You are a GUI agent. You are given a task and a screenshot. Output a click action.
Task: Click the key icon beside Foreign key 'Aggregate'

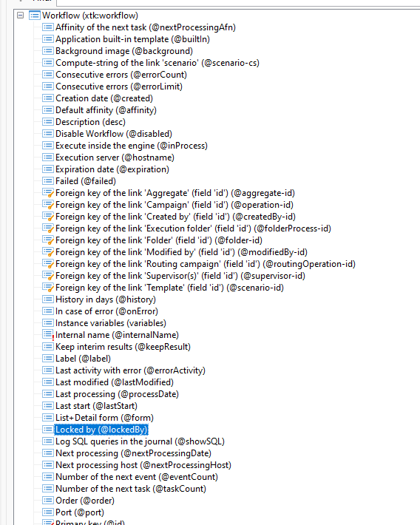tap(48, 193)
